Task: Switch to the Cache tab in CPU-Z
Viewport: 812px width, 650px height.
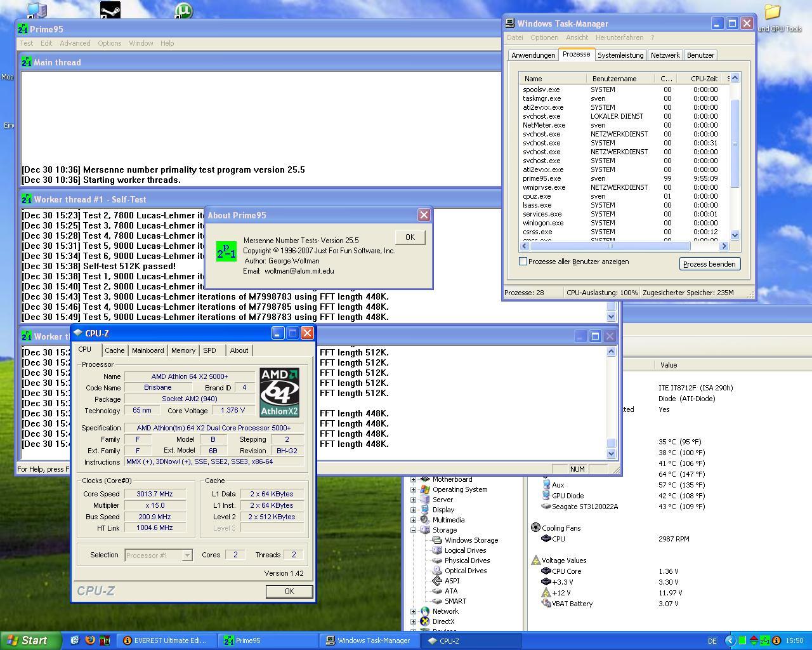Action: (x=115, y=350)
